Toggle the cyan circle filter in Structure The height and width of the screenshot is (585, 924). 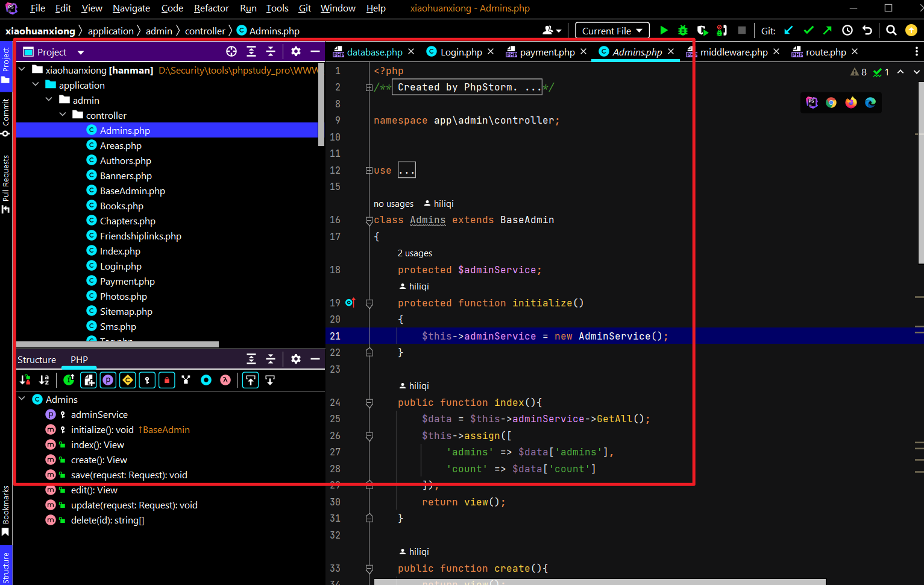[x=206, y=380]
